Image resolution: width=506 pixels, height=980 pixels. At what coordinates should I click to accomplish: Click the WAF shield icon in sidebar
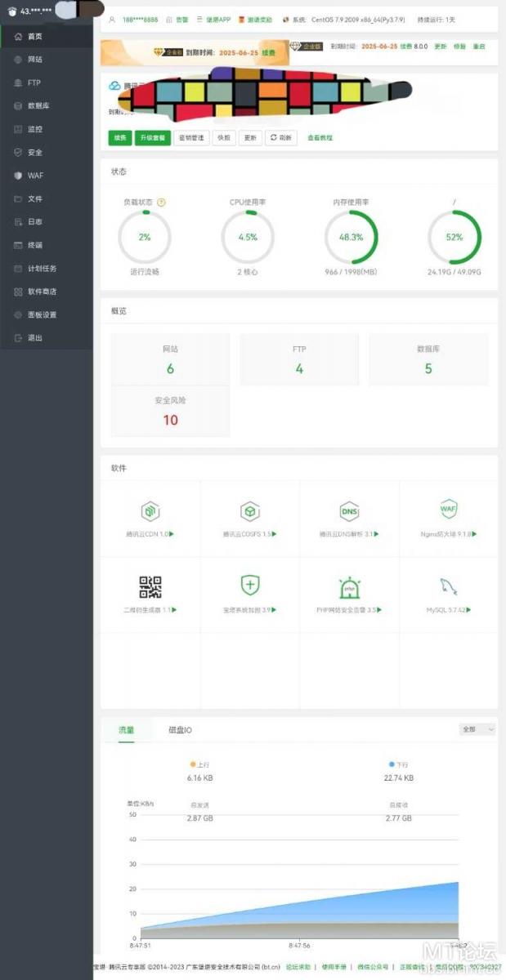tap(18, 176)
